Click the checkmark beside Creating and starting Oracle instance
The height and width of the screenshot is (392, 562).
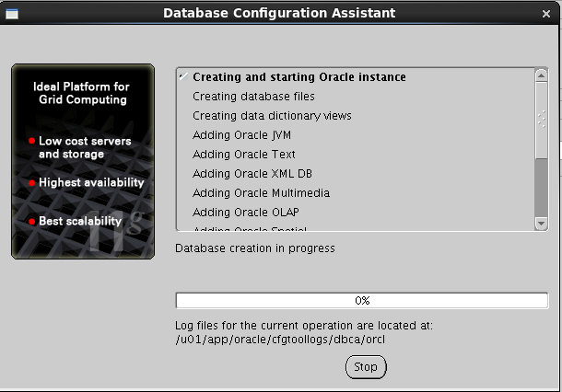click(x=183, y=76)
